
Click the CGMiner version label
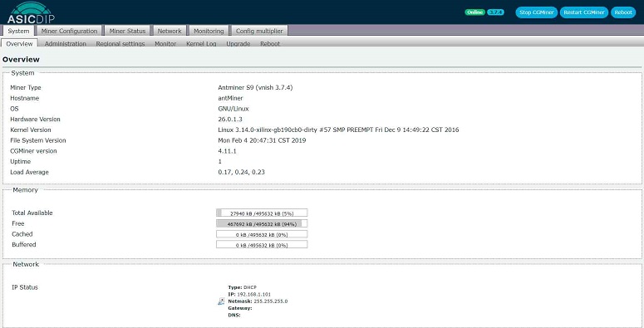(x=34, y=151)
